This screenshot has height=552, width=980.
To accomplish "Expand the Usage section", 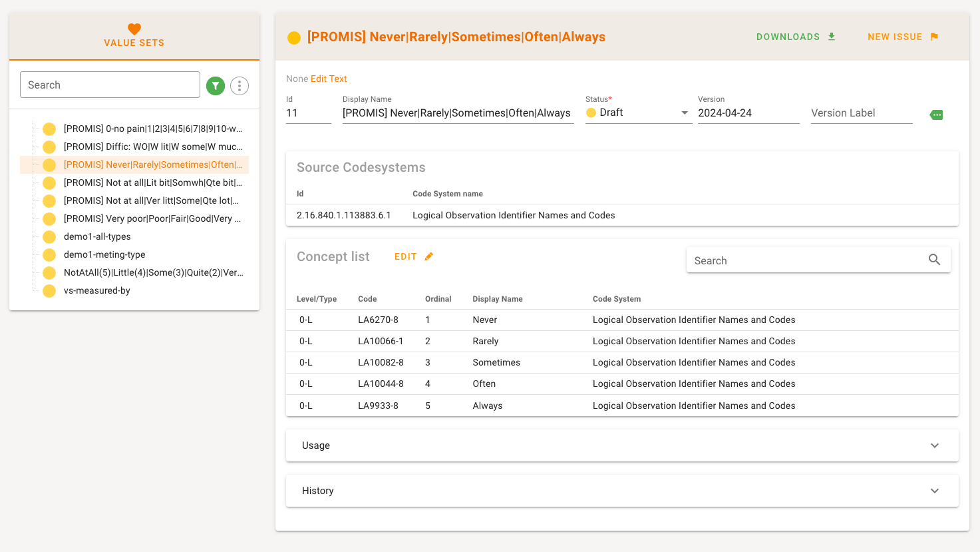I will click(x=621, y=445).
